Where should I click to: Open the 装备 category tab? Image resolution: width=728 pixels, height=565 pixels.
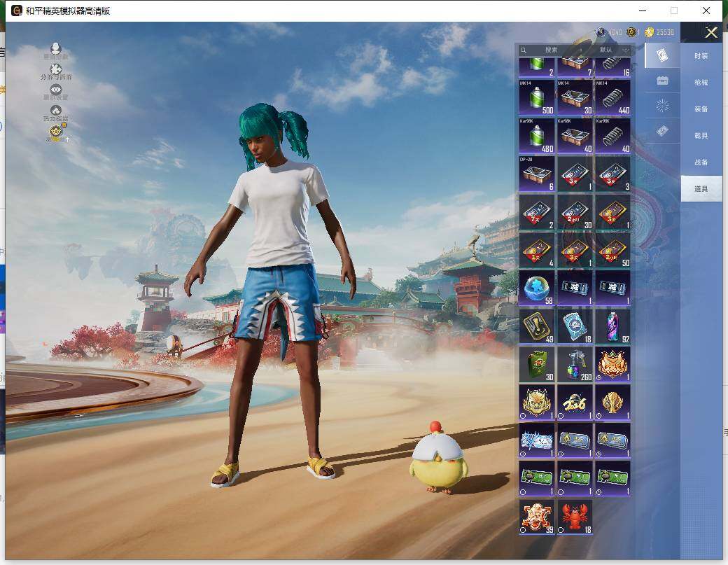point(701,109)
